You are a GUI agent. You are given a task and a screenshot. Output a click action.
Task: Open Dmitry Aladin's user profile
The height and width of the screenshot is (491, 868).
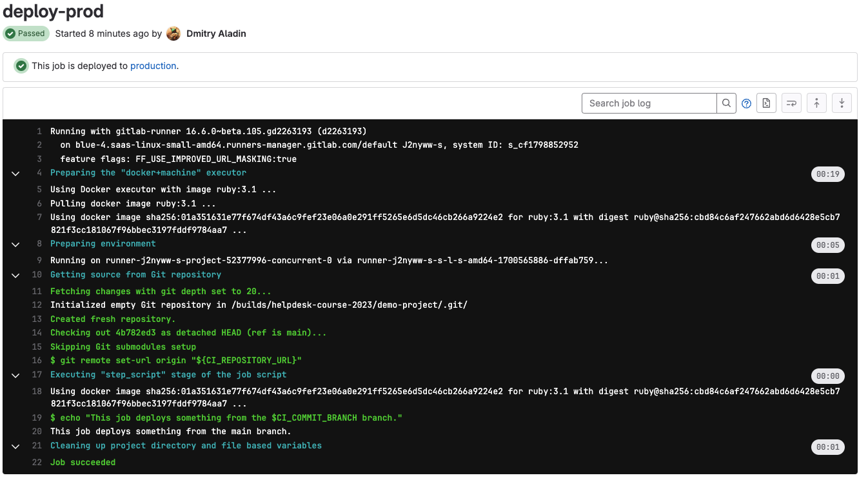click(216, 34)
